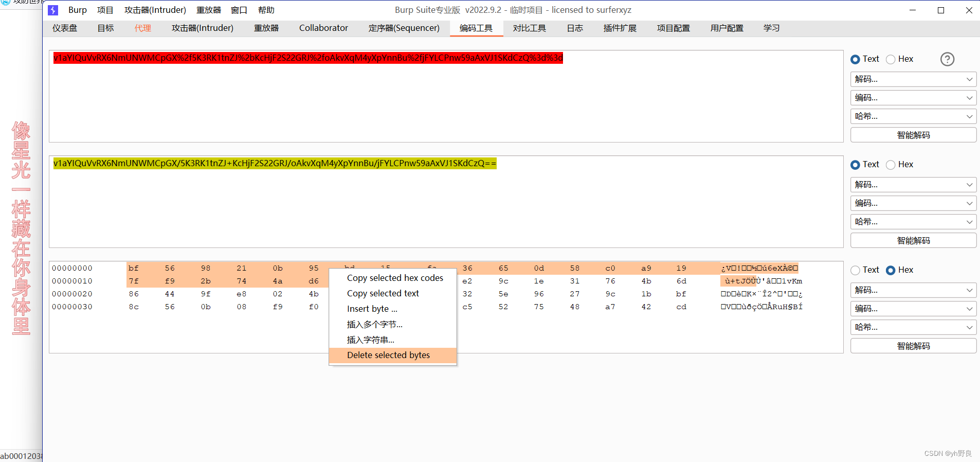The height and width of the screenshot is (462, 980).
Task: Expand the 编码 dropdown in the second panel
Action: (x=913, y=203)
